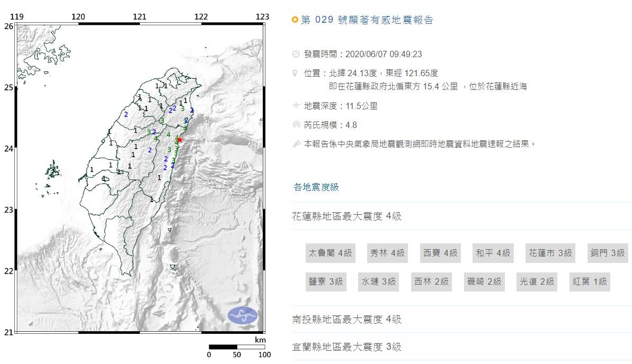The width and height of the screenshot is (632, 364).
Task: Select the 和平 4級 tag
Action: pyautogui.click(x=493, y=253)
